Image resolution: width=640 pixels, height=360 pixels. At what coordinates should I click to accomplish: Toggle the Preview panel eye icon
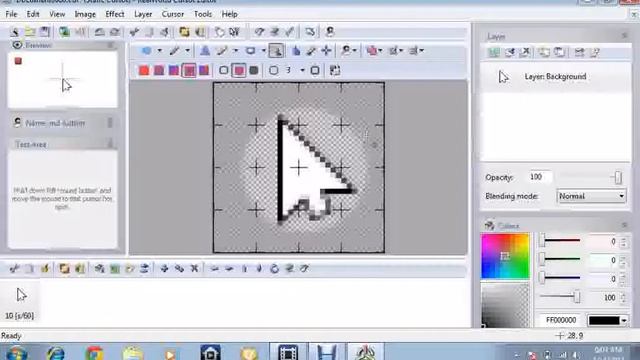coord(17,45)
